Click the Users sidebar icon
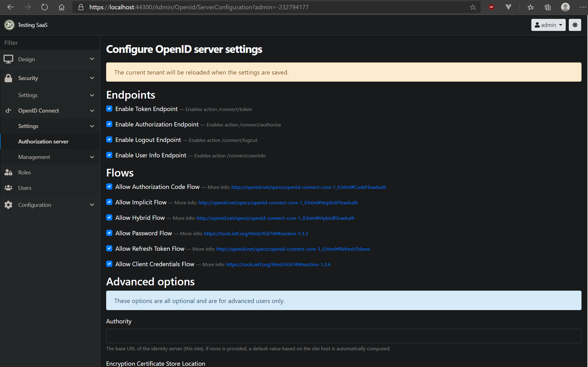 (x=8, y=188)
